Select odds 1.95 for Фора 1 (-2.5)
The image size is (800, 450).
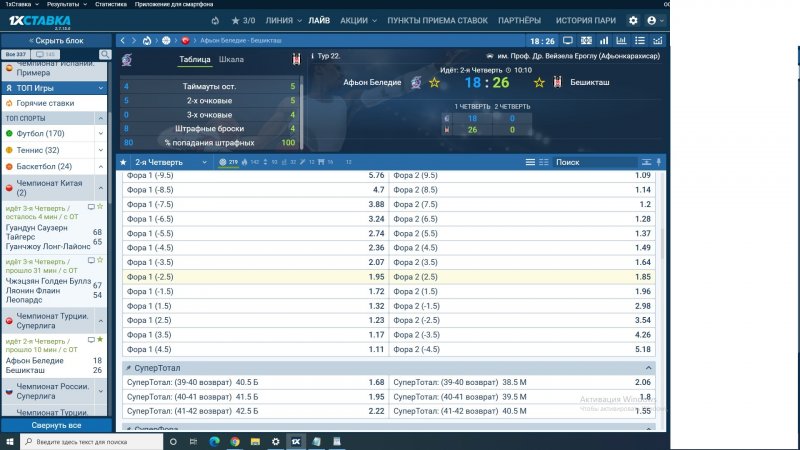coord(376,277)
